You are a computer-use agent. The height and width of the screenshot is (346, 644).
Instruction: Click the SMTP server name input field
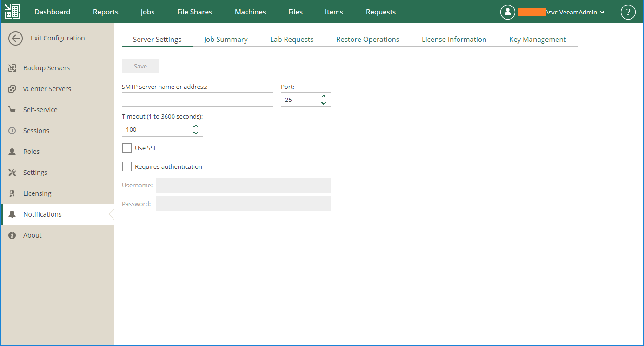[198, 100]
